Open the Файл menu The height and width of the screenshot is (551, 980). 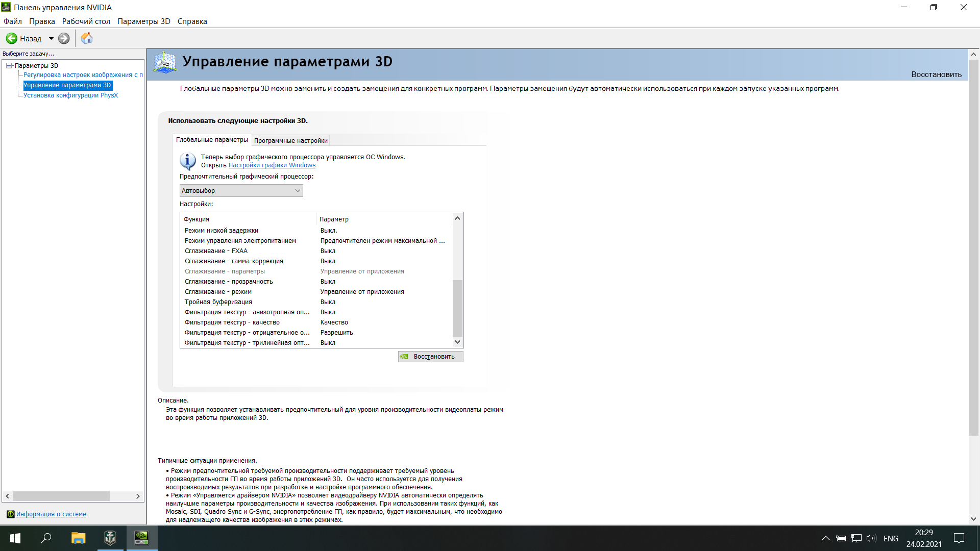[x=13, y=21]
